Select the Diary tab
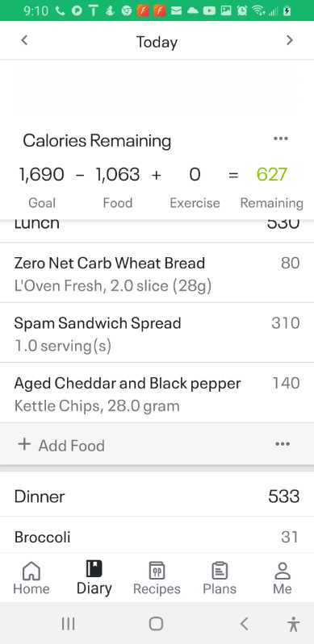Viewport: 314px width, 644px height. pos(94,578)
